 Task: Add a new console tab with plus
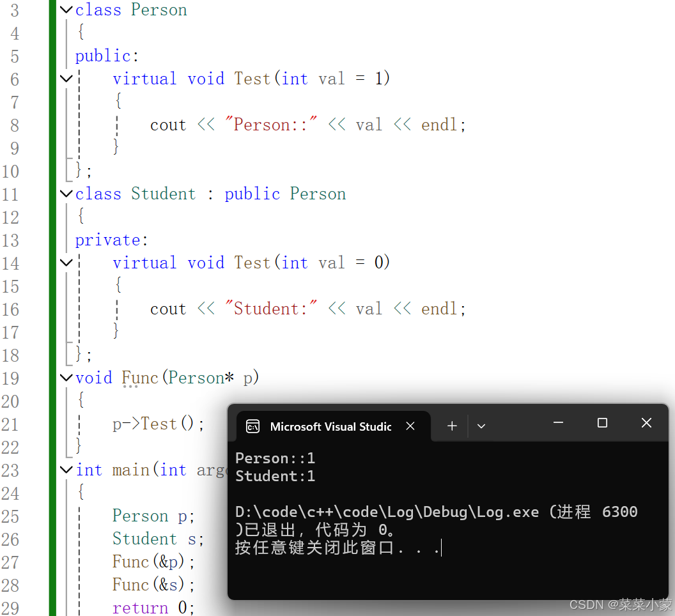(x=452, y=426)
